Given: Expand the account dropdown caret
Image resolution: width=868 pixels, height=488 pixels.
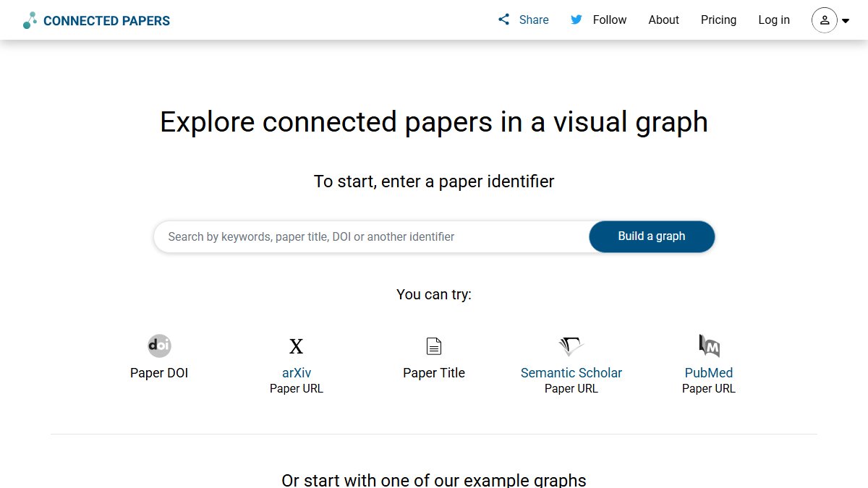Looking at the screenshot, I should click(x=846, y=21).
